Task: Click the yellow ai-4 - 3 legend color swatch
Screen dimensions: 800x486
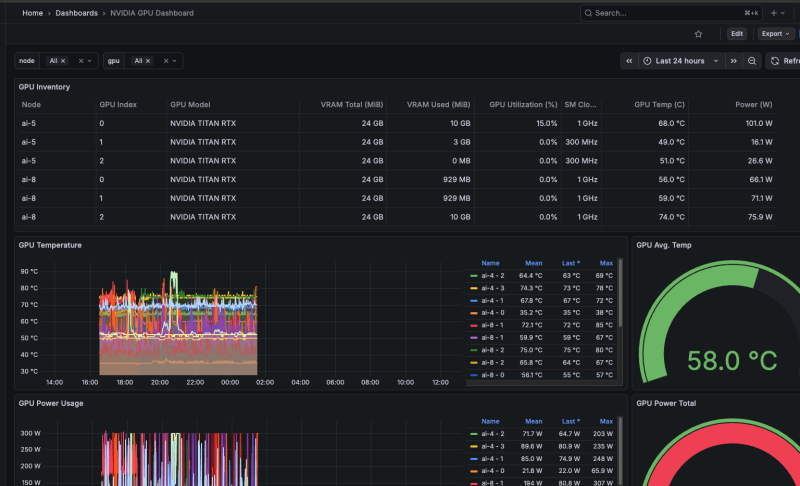Action: [x=473, y=287]
